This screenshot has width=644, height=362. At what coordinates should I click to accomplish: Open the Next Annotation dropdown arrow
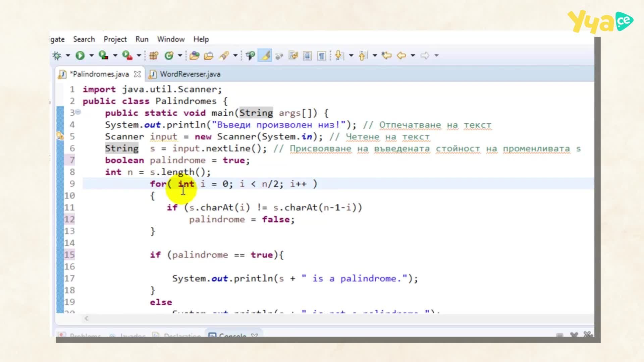tap(351, 55)
